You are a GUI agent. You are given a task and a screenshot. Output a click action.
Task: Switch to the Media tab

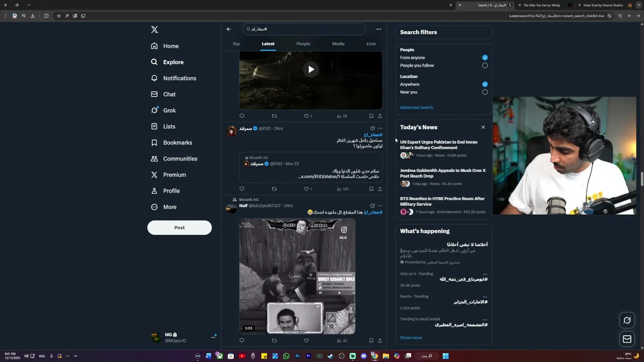[338, 44]
